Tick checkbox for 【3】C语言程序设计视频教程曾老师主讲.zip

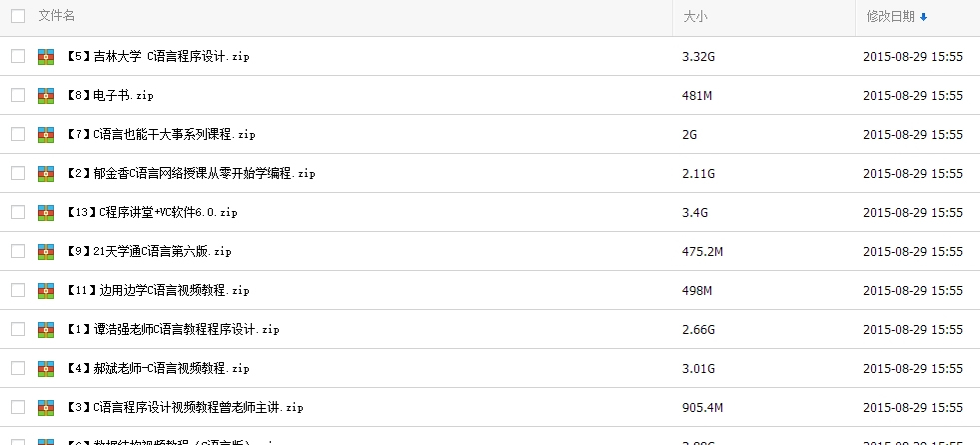(x=18, y=408)
